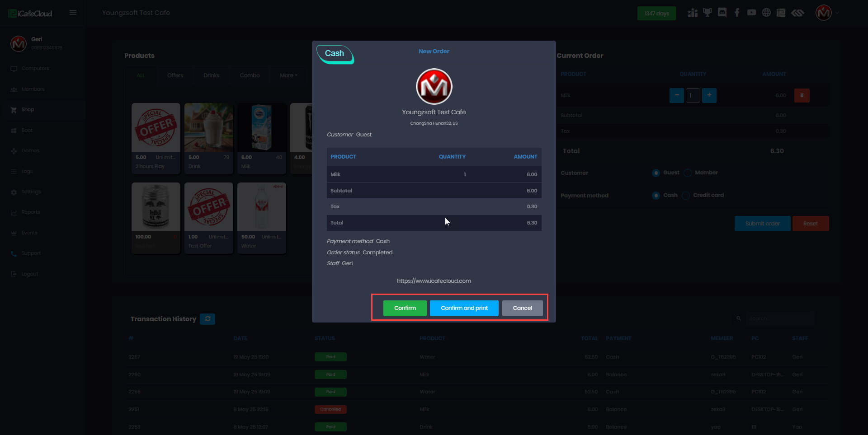Screen dimensions: 868x435
Task: Select the Red Bull product card
Action: tap(156, 218)
